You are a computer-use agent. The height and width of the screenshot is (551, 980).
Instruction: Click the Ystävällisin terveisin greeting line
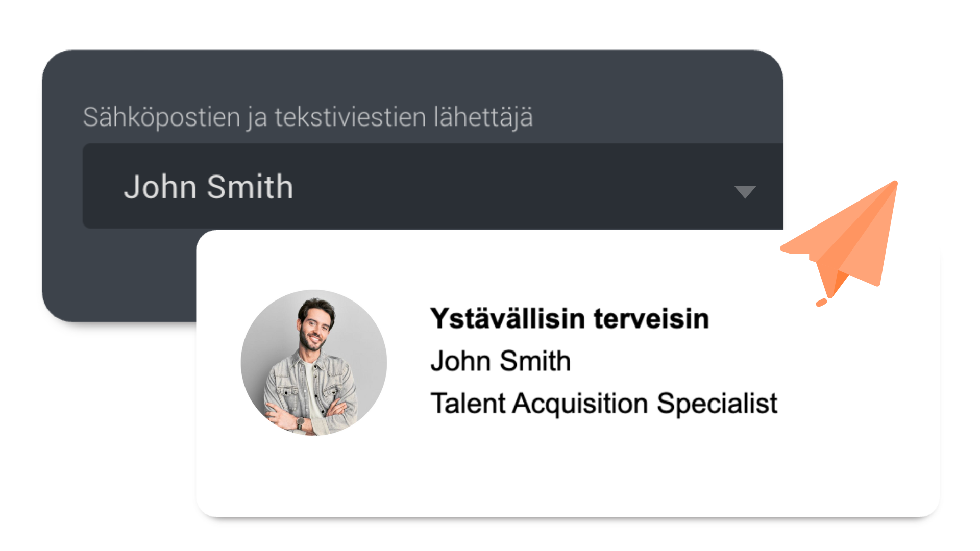coord(570,319)
